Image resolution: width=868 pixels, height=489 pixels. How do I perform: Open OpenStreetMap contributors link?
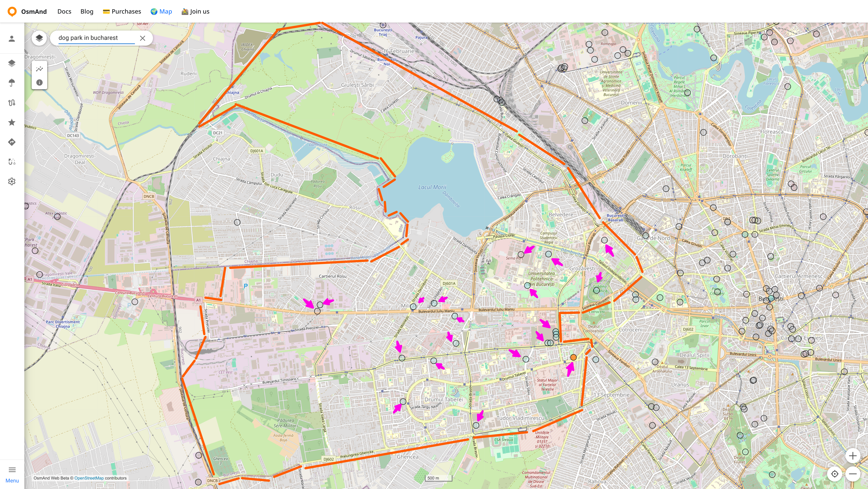pyautogui.click(x=89, y=478)
